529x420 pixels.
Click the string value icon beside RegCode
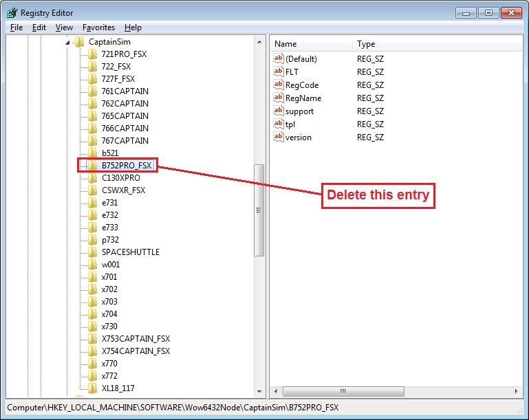pos(278,85)
